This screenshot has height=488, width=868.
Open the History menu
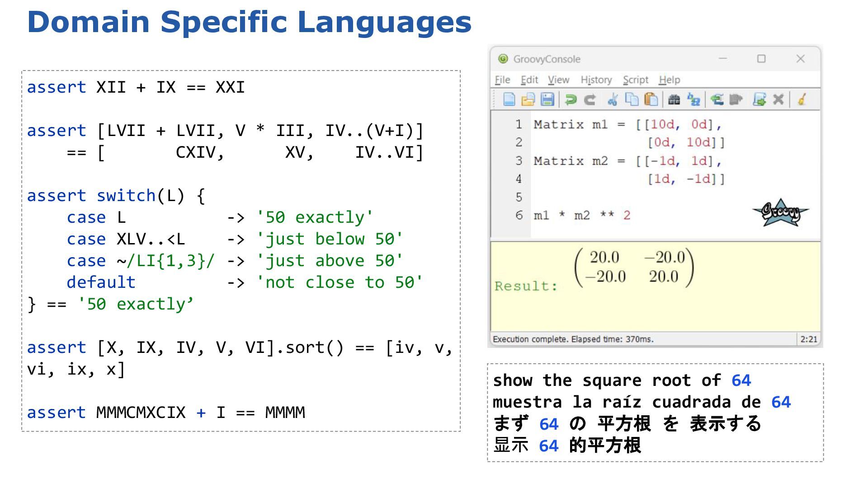596,80
